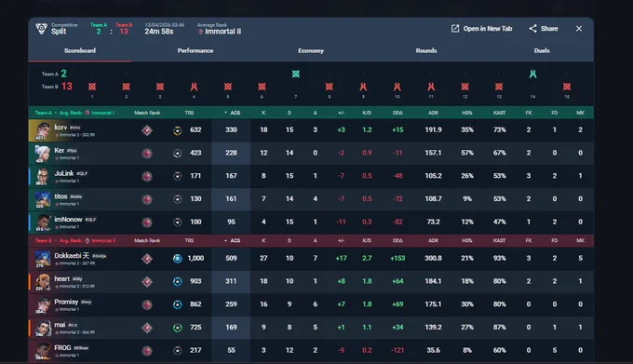Image resolution: width=633 pixels, height=364 pixels.
Task: Share this match scoreboard
Action: 544,29
